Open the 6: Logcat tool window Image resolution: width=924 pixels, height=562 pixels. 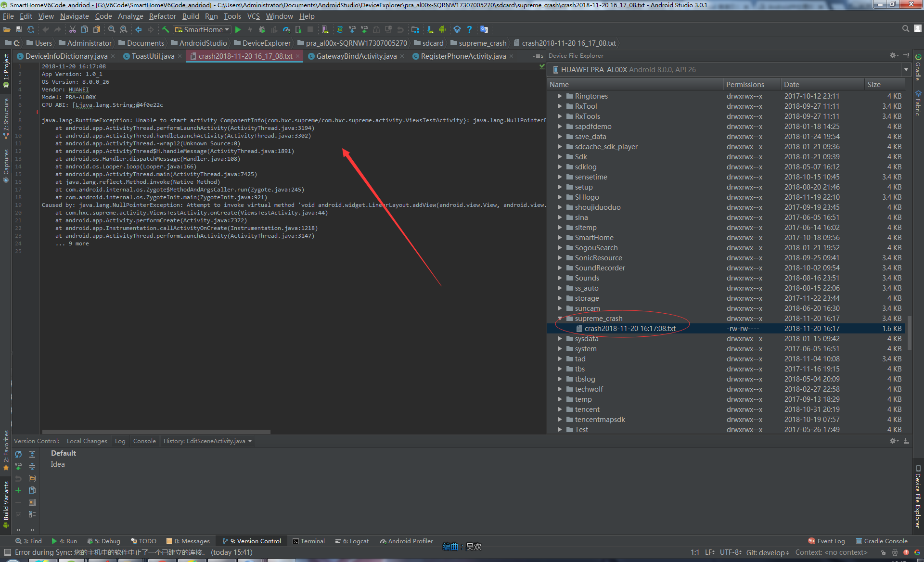pos(352,541)
